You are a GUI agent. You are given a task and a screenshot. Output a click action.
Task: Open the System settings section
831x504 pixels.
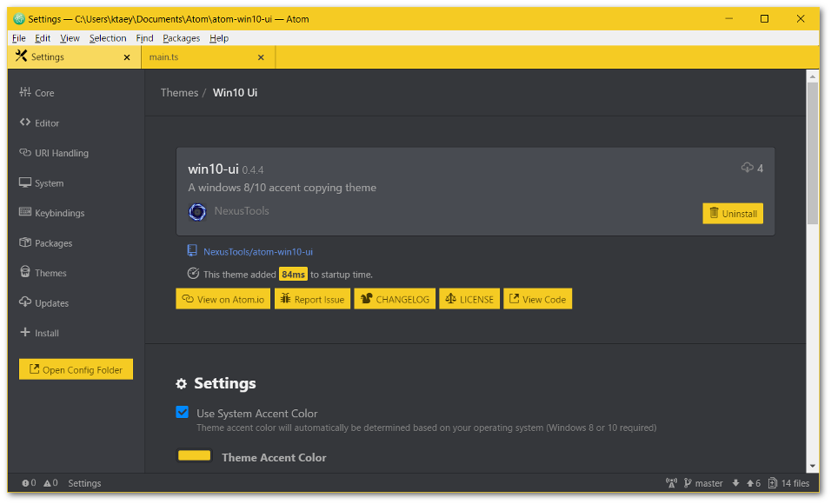pos(42,183)
